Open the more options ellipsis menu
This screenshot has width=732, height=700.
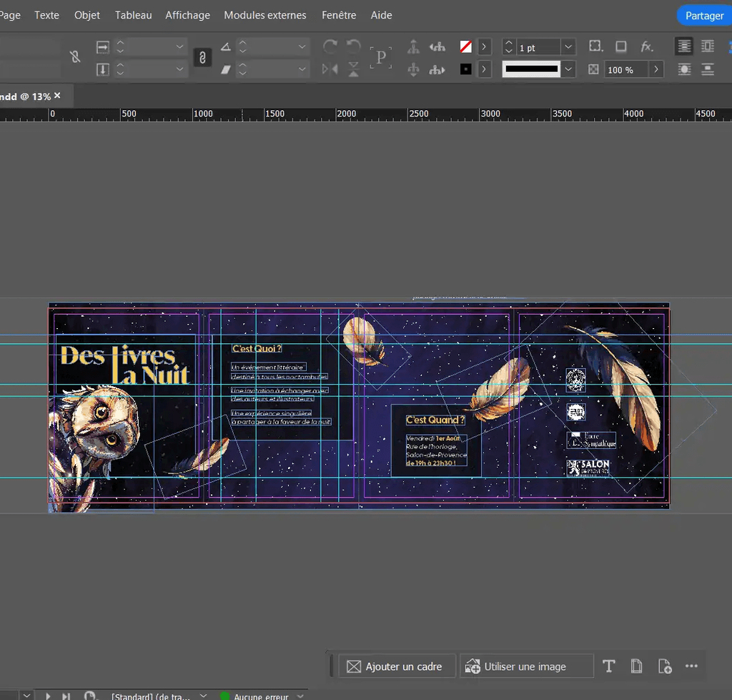(x=691, y=666)
